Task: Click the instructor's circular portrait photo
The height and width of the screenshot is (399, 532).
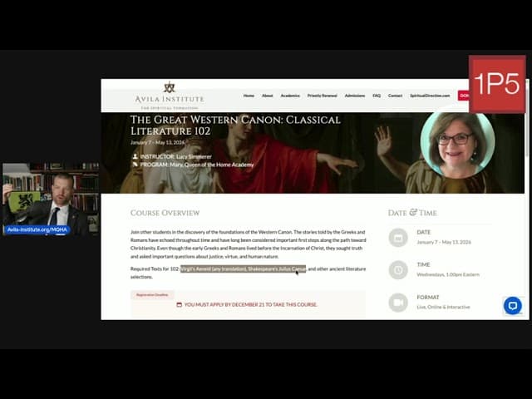Action: (x=456, y=144)
